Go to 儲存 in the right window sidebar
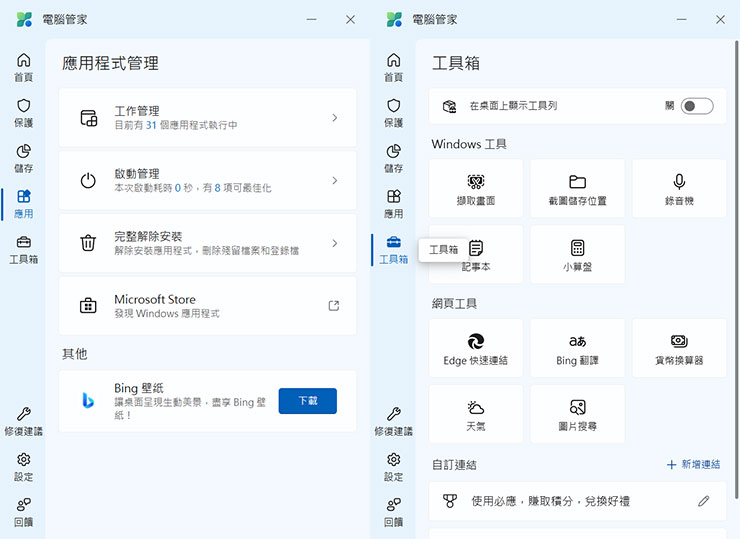Viewport: 740px width, 539px height. pyautogui.click(x=394, y=159)
